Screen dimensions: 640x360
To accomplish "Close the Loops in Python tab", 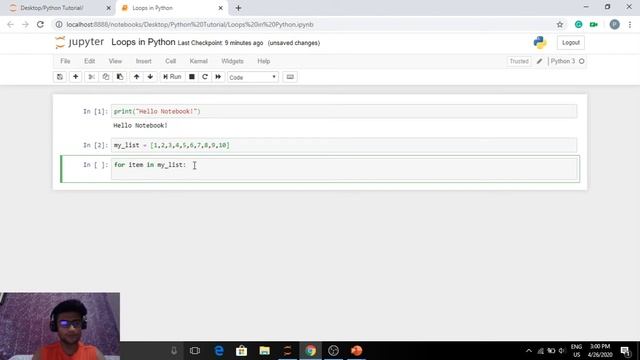I will click(x=220, y=8).
